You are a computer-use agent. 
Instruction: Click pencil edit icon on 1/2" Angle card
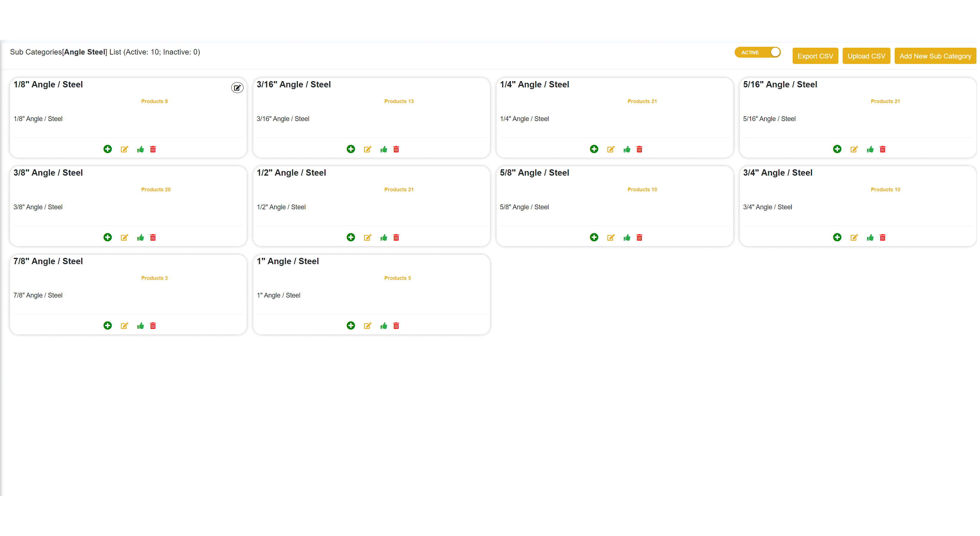coord(367,238)
